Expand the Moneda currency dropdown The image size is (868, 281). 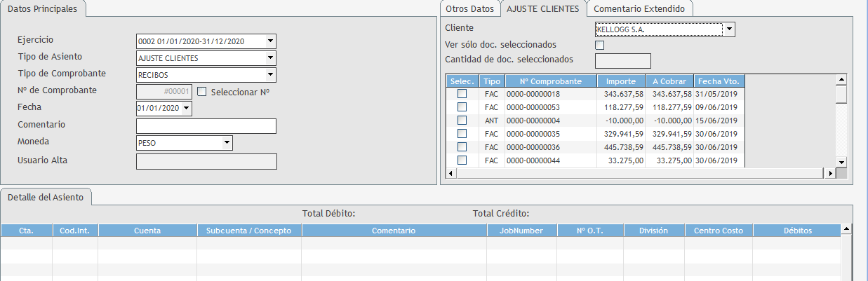click(x=227, y=143)
